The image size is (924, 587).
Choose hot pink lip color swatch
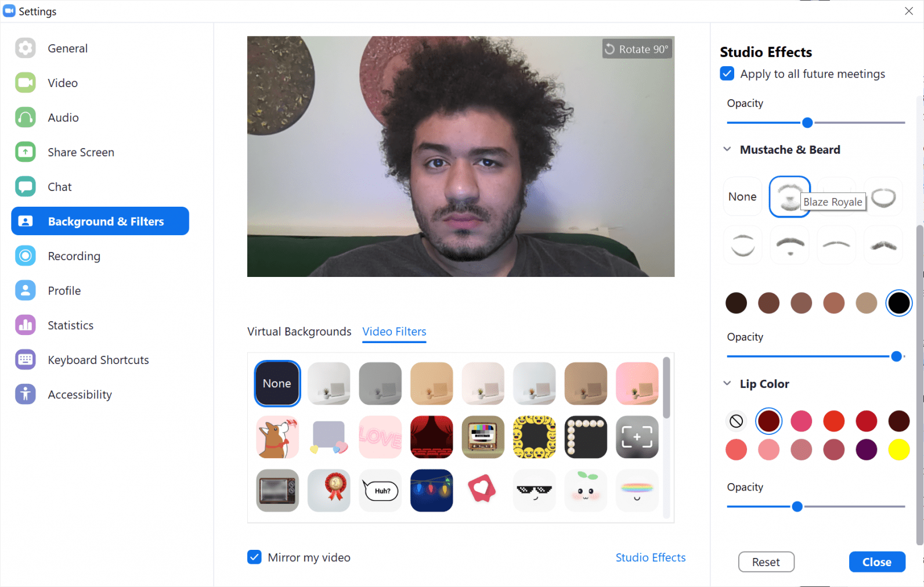[x=802, y=421]
